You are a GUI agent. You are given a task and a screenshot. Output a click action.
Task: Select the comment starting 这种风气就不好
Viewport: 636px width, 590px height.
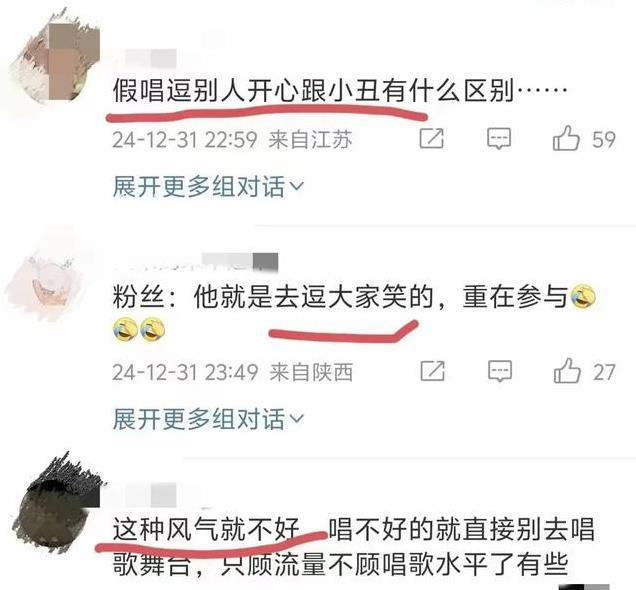click(353, 546)
